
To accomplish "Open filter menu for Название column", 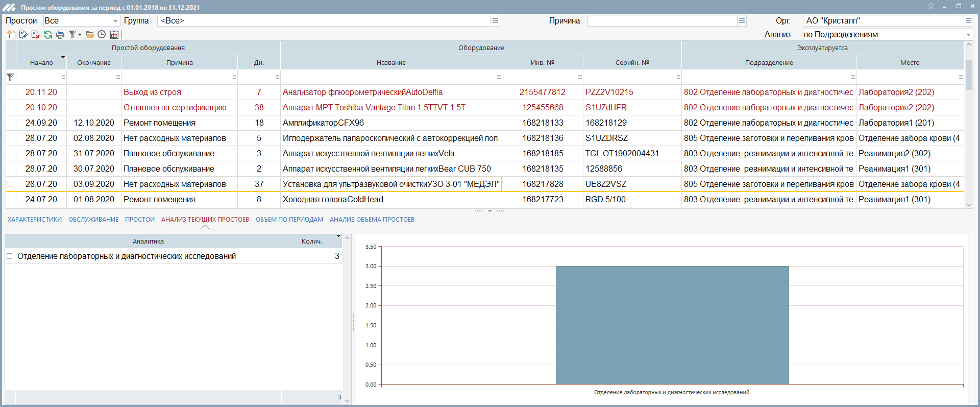I will pos(499,77).
